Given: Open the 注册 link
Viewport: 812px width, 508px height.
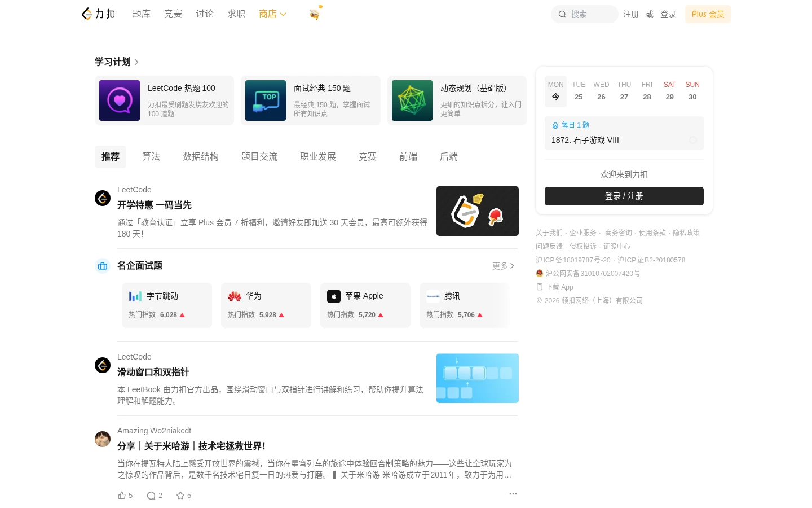Looking at the screenshot, I should click(631, 14).
